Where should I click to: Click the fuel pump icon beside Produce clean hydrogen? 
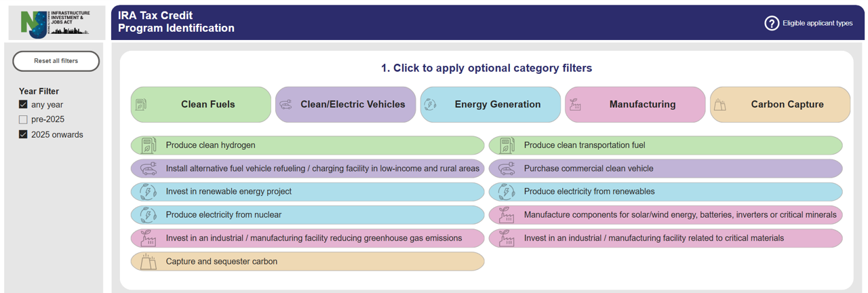coord(148,145)
